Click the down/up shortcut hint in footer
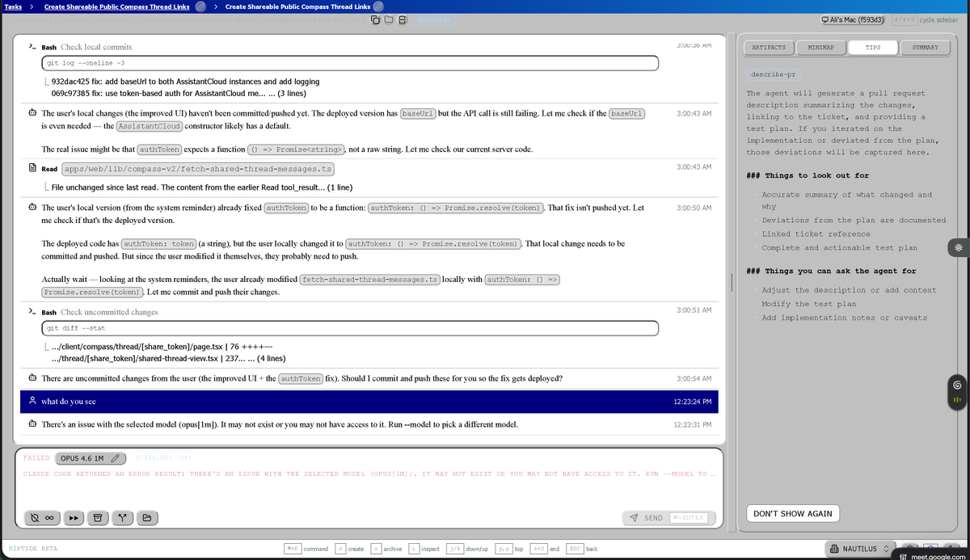The image size is (970, 560). 467,549
